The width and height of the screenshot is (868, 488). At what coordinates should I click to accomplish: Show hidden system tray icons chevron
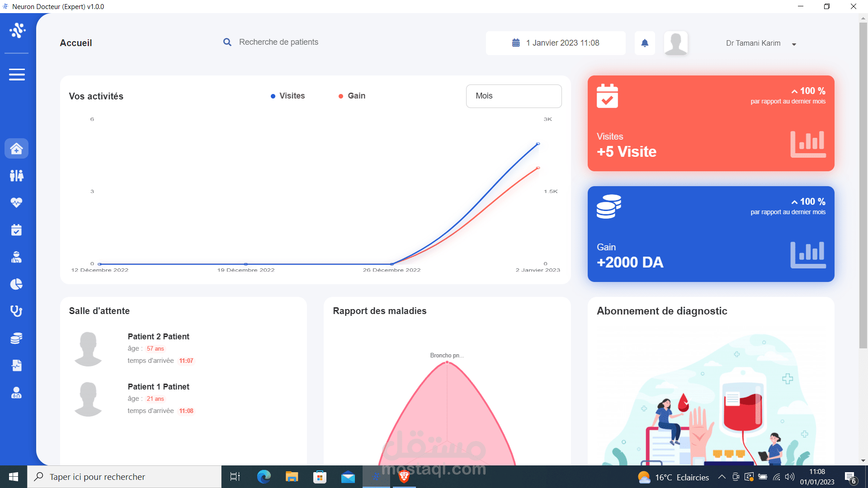click(722, 477)
